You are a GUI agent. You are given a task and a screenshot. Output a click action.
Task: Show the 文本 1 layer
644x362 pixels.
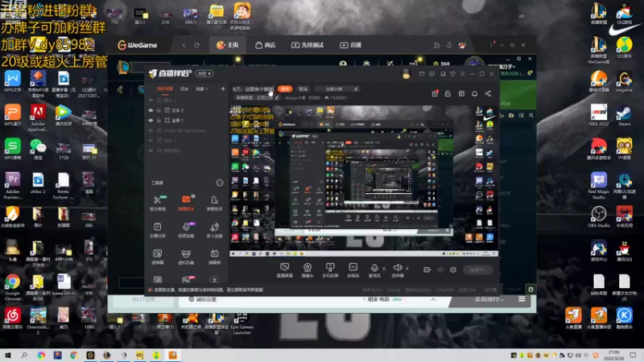pos(151,140)
